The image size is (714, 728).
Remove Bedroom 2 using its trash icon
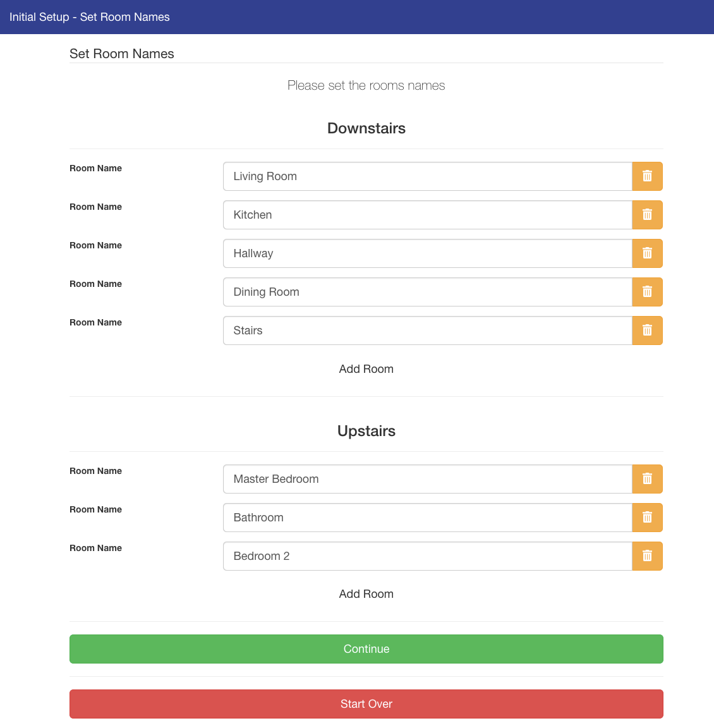pyautogui.click(x=647, y=555)
